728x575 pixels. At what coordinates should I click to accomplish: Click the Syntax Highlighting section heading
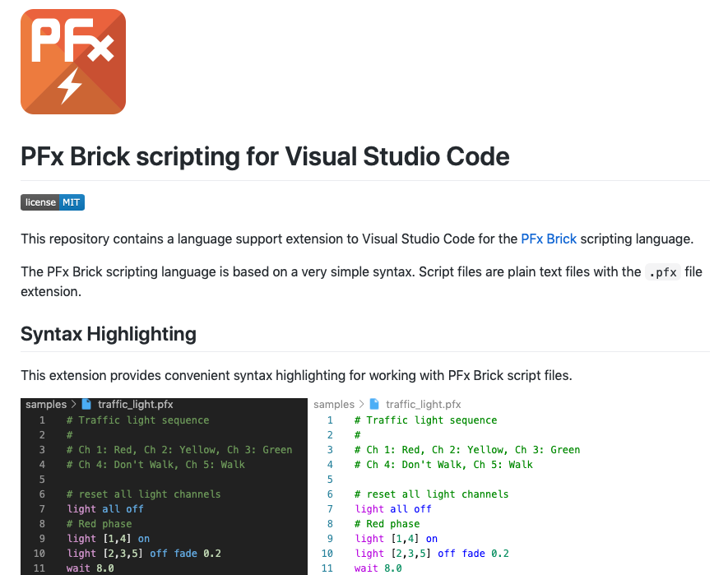(109, 334)
